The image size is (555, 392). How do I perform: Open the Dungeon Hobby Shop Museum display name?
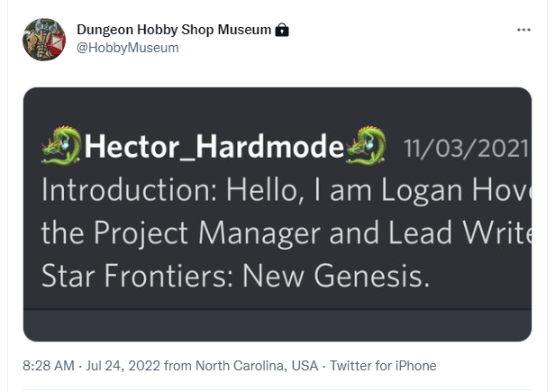point(174,30)
